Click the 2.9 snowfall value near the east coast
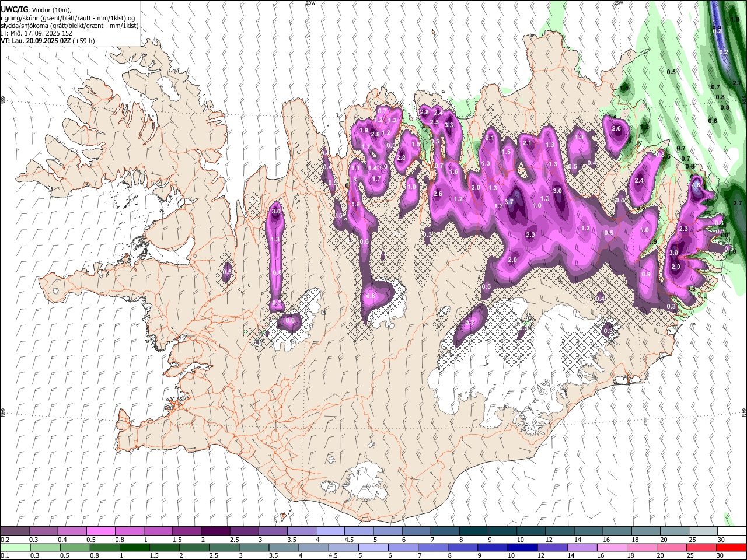 pos(676,267)
